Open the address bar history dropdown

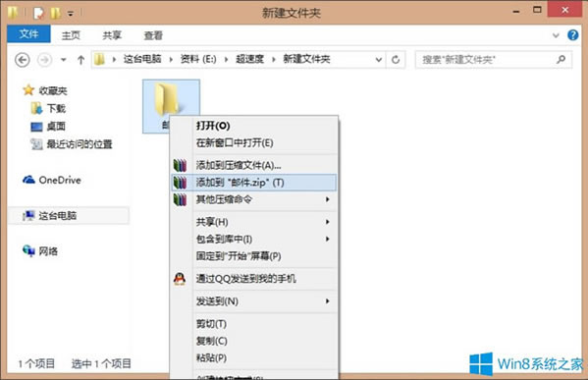point(379,60)
